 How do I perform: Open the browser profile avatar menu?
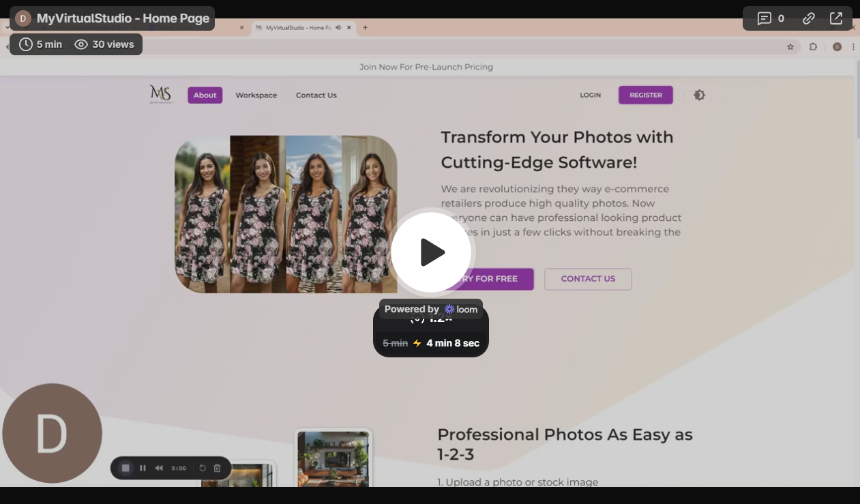point(837,46)
